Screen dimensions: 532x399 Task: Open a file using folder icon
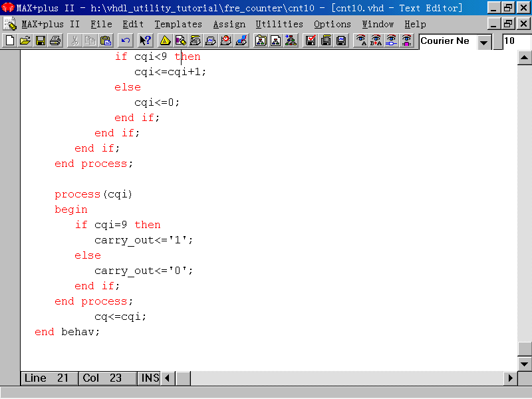(x=25, y=41)
